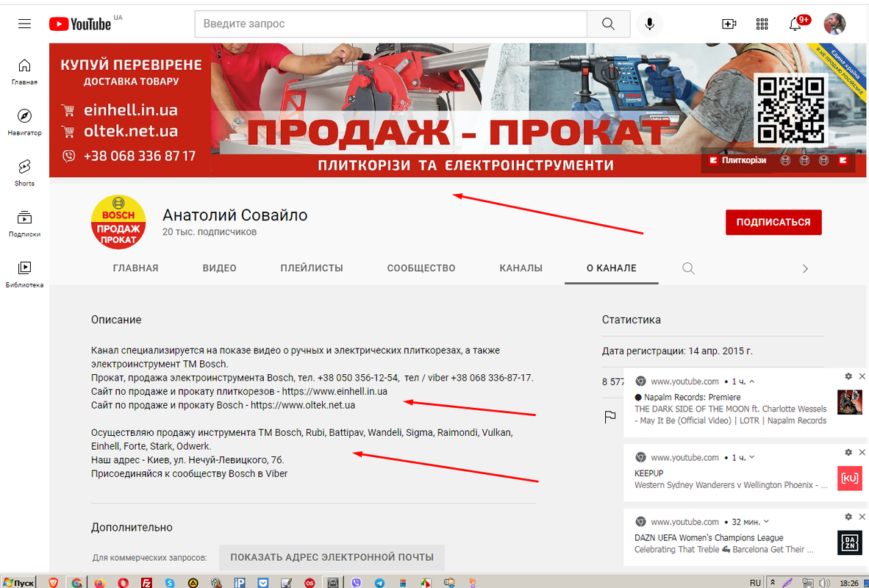Viewport: 869px width, 588px height.
Task: Show more channel tabs with arrow
Action: pyautogui.click(x=805, y=268)
